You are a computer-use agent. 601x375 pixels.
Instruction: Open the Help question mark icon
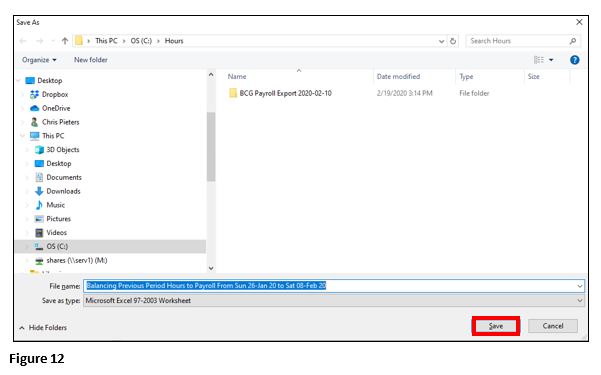[574, 60]
